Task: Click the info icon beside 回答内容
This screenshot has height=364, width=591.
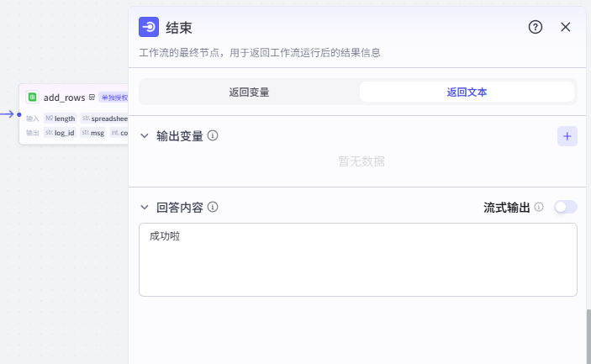Action: tap(213, 207)
